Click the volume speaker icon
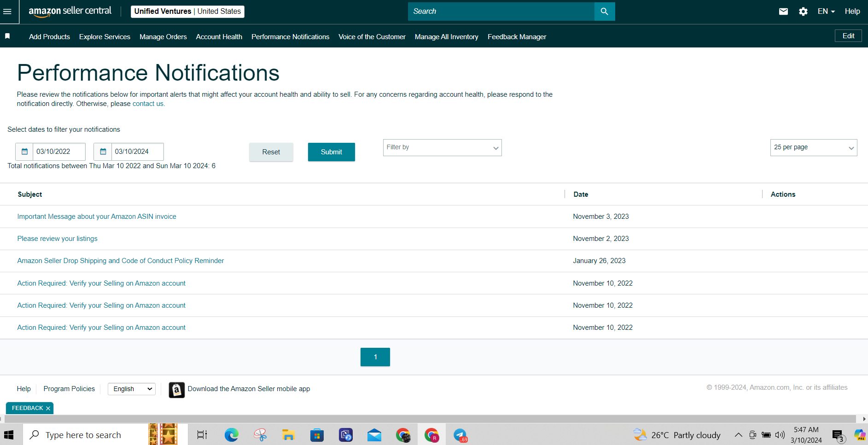The image size is (868, 445). click(x=780, y=435)
